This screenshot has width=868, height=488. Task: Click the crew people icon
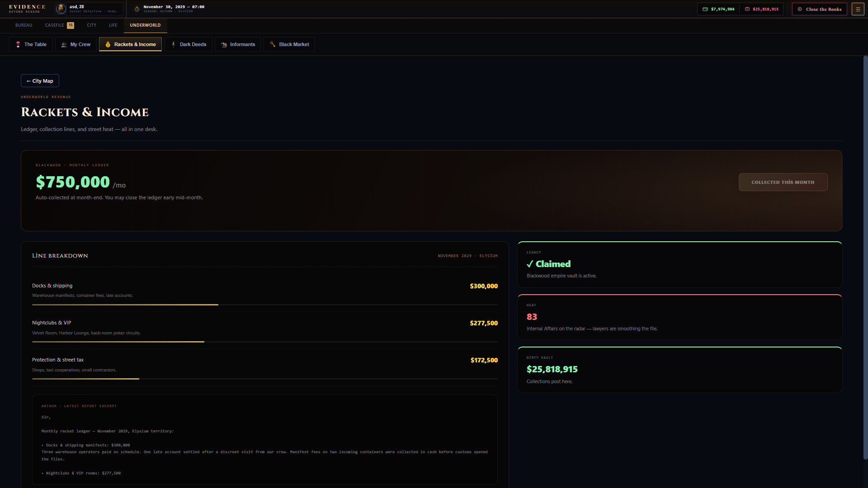[64, 44]
